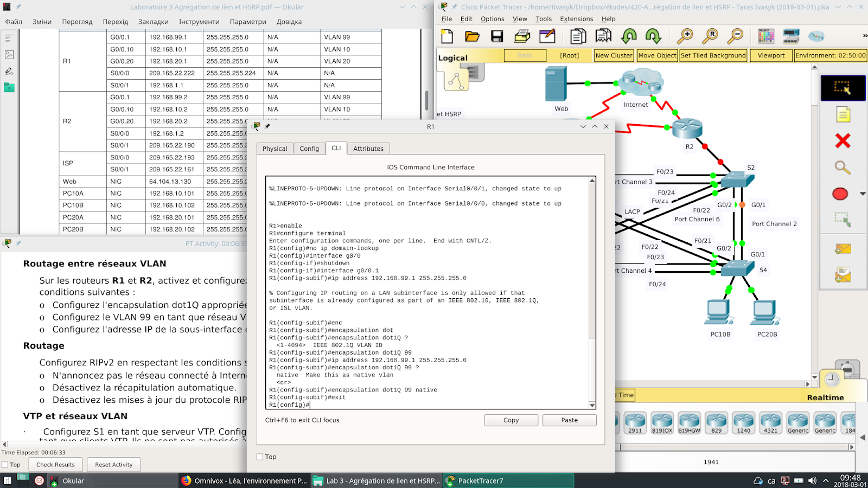Click the device list horizontal scrollbar
Screen dimensions: 868x488
[x=735, y=447]
